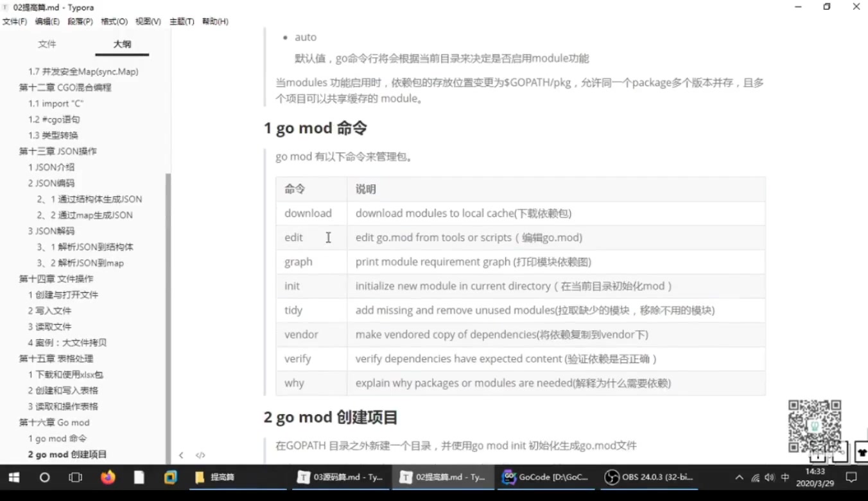The width and height of the screenshot is (868, 501).
Task: Open the 文件(F) menu
Action: 15,21
